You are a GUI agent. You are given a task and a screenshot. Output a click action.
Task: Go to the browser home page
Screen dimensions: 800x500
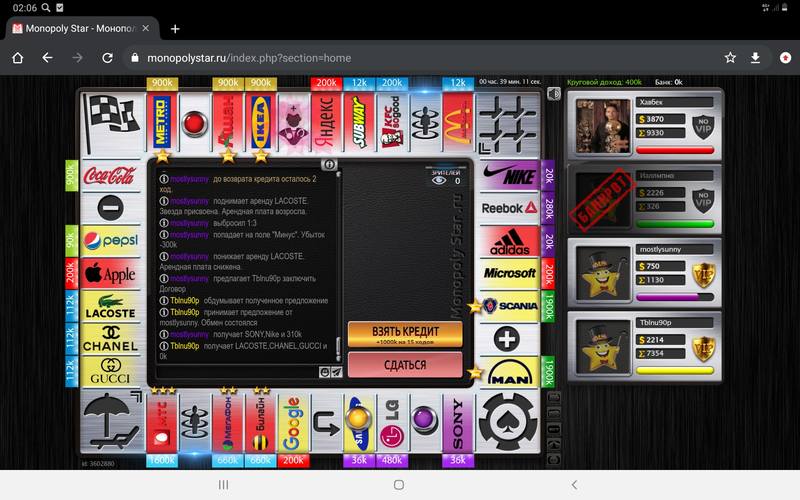(x=17, y=58)
